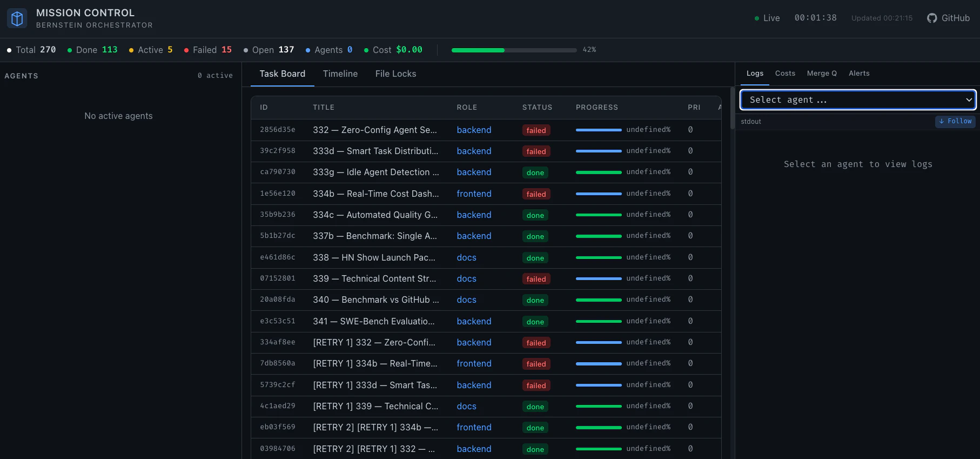Show the Alerts tab
Image resolution: width=980 pixels, height=459 pixels.
point(858,73)
